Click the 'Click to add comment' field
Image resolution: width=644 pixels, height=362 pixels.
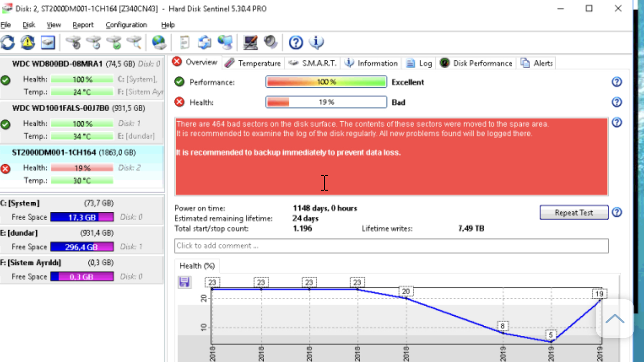(392, 246)
